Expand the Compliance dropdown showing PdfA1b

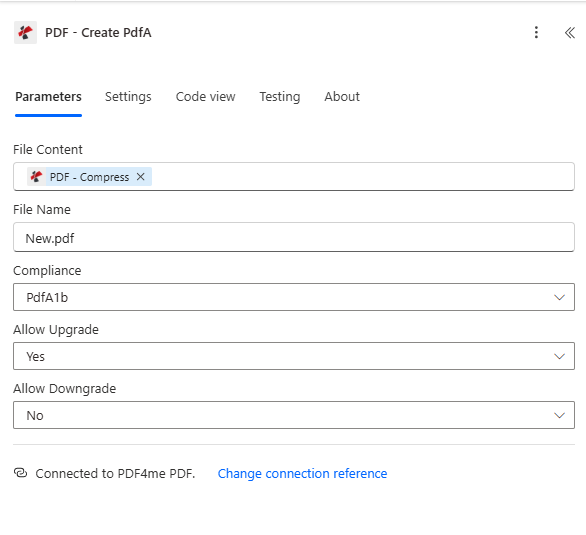point(294,297)
